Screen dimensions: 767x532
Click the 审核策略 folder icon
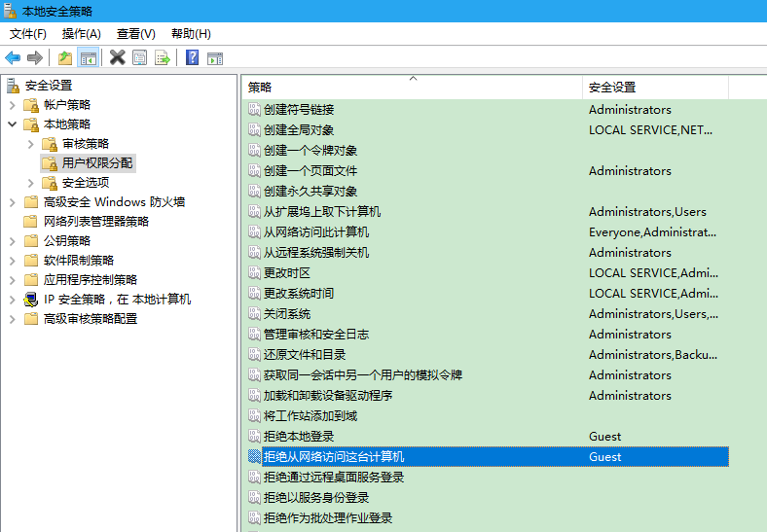tap(50, 144)
